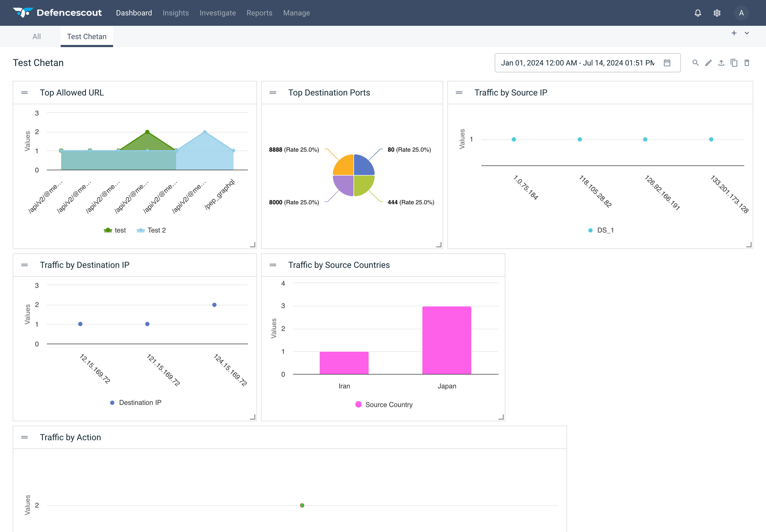The image size is (766, 532).
Task: Switch to the All dashboards tab
Action: [37, 36]
